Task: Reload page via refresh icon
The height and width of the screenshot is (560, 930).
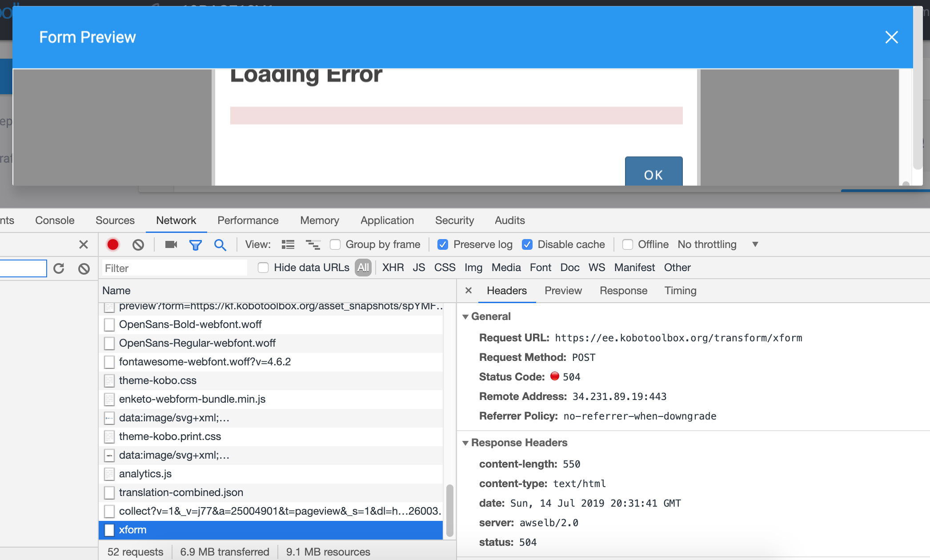Action: pos(59,268)
